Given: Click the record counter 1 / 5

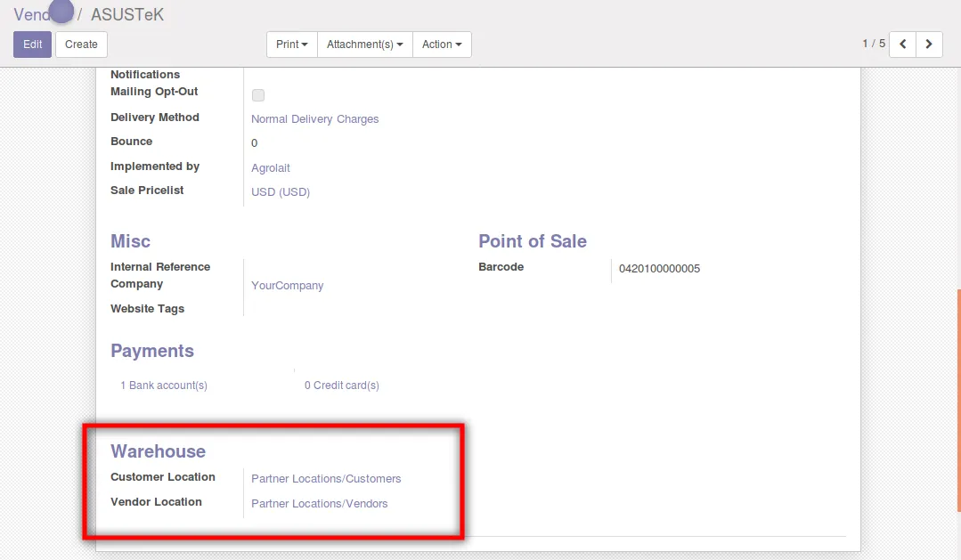Looking at the screenshot, I should tap(874, 44).
